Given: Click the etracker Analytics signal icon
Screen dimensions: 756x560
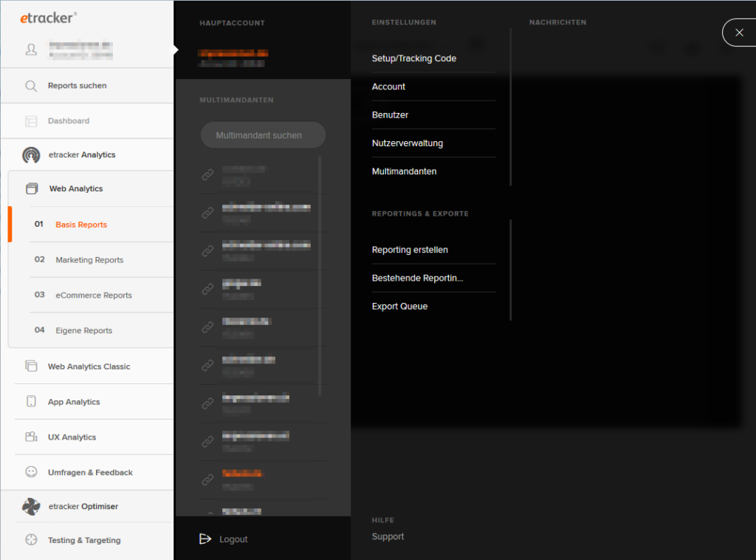Looking at the screenshot, I should click(31, 155).
